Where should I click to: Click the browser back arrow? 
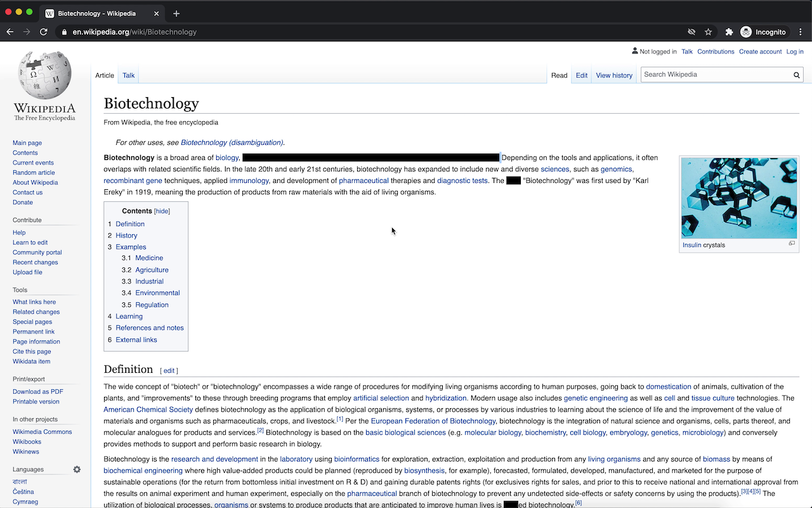(10, 32)
